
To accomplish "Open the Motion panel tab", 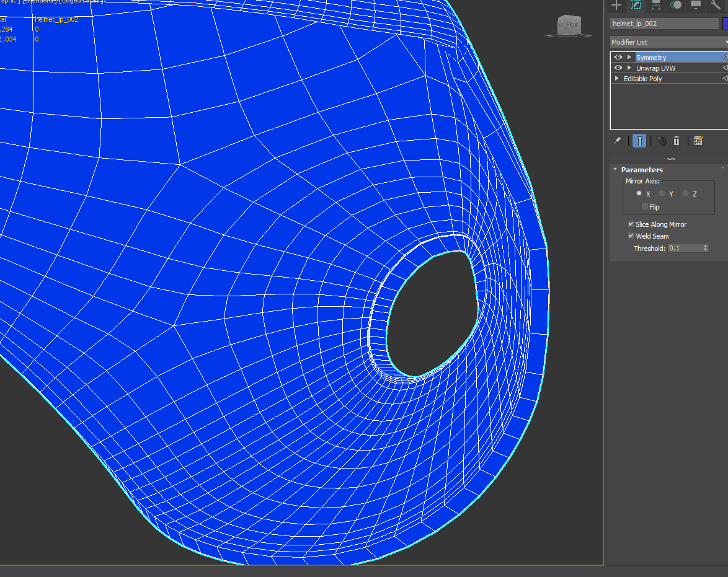I will point(676,5).
